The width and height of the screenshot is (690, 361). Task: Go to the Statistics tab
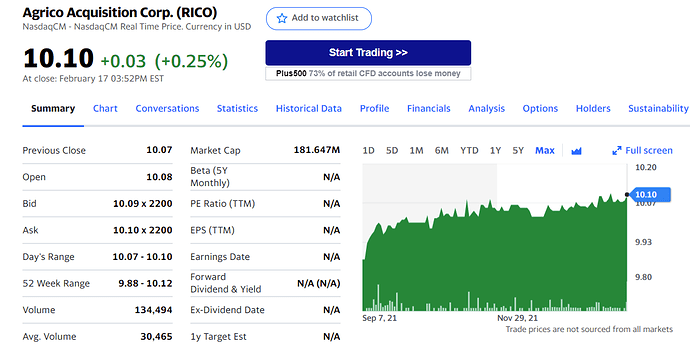tap(237, 109)
